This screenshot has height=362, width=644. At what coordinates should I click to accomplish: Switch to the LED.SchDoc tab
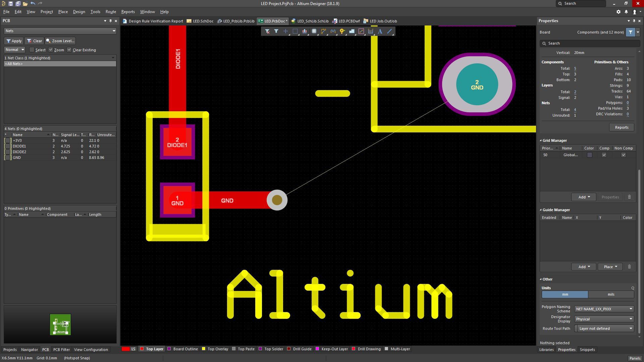click(x=200, y=21)
